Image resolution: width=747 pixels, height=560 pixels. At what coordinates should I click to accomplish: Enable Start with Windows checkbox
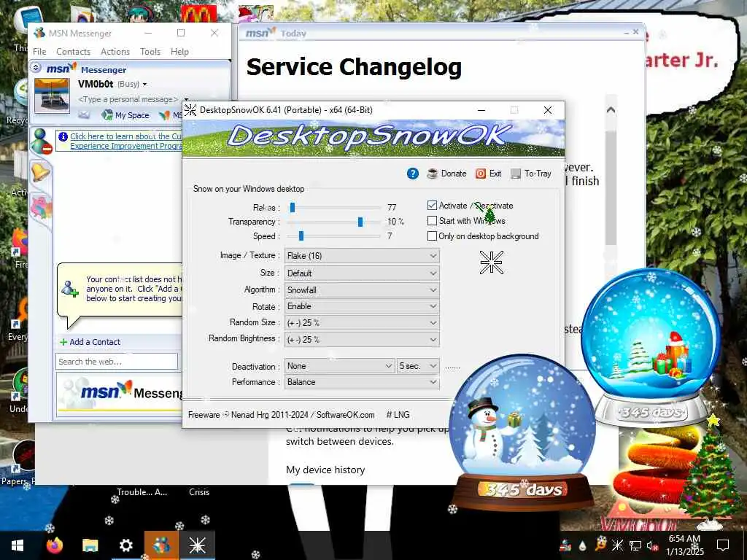(x=432, y=220)
